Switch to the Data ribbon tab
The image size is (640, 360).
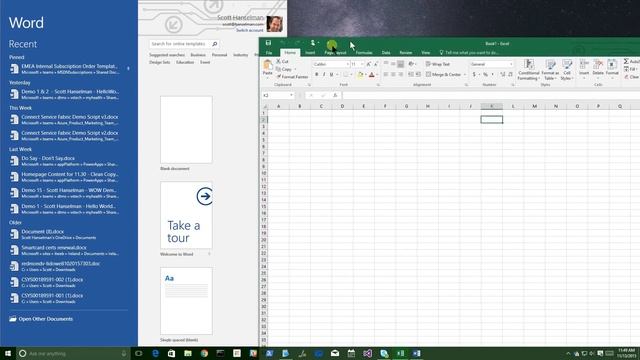coord(386,53)
